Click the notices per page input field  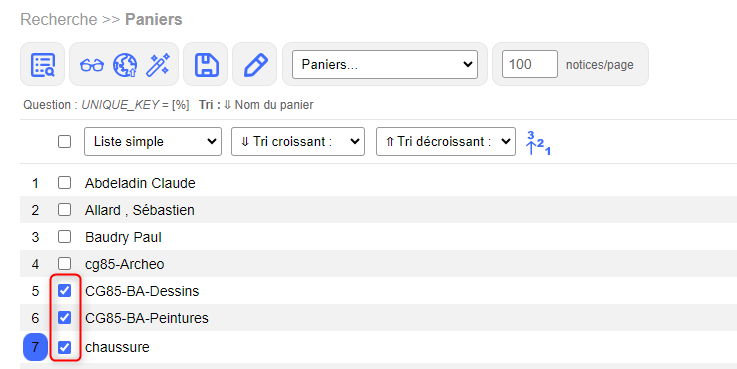pos(530,64)
